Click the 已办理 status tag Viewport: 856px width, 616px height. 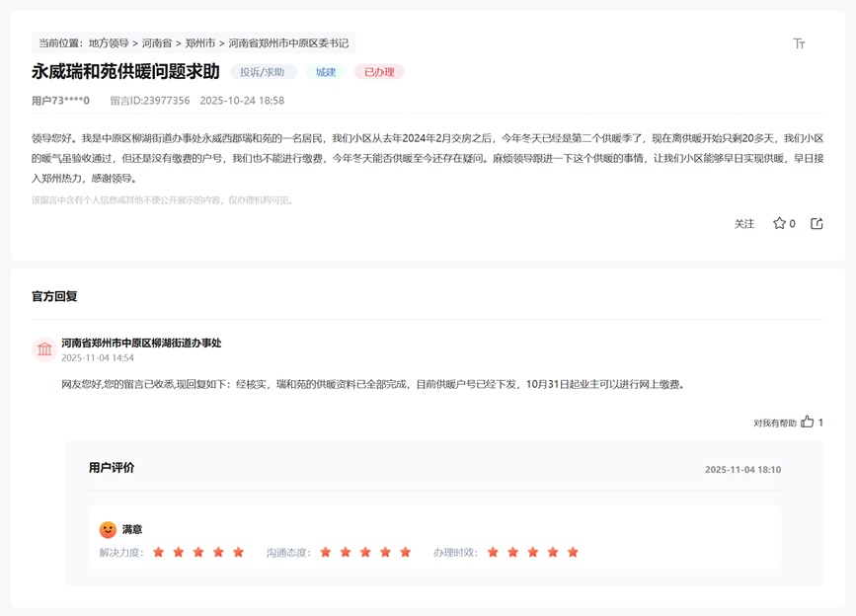pyautogui.click(x=379, y=72)
